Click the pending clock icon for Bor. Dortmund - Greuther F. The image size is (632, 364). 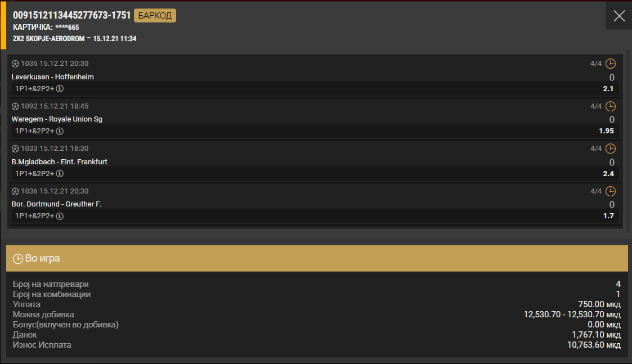coord(611,191)
